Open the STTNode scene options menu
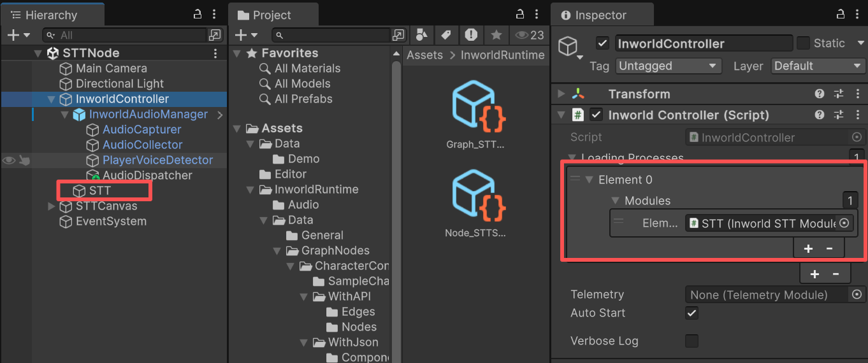This screenshot has width=868, height=363. coord(215,53)
